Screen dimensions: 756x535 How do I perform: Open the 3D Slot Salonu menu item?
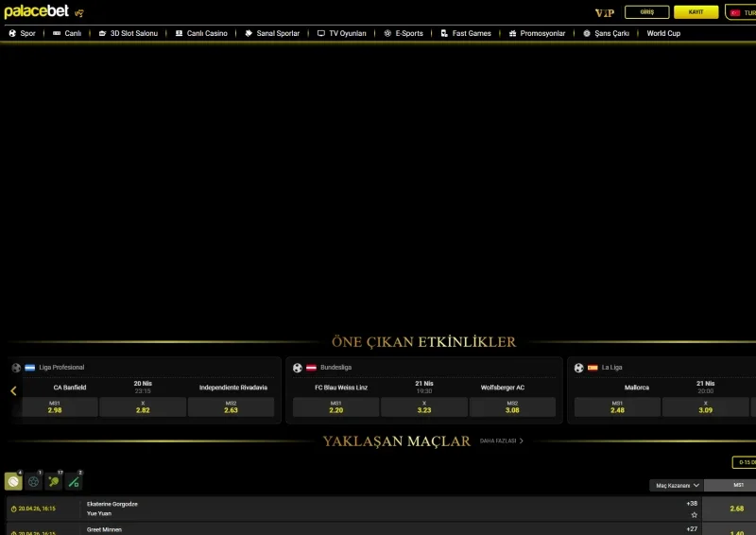129,33
